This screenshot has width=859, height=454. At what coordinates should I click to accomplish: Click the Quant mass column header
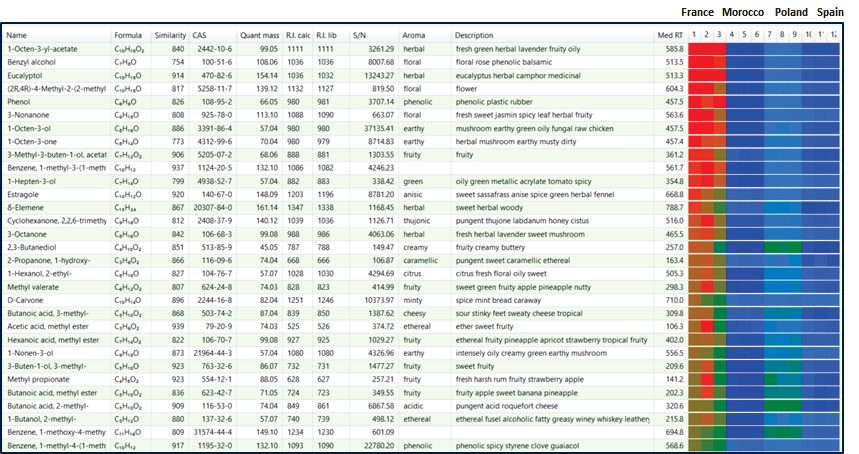(x=259, y=35)
